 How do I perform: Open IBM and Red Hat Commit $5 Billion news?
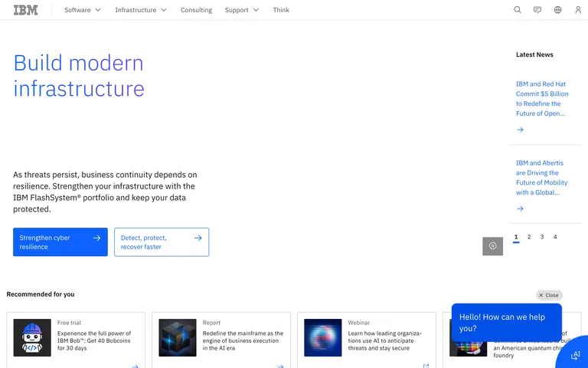pyautogui.click(x=542, y=99)
